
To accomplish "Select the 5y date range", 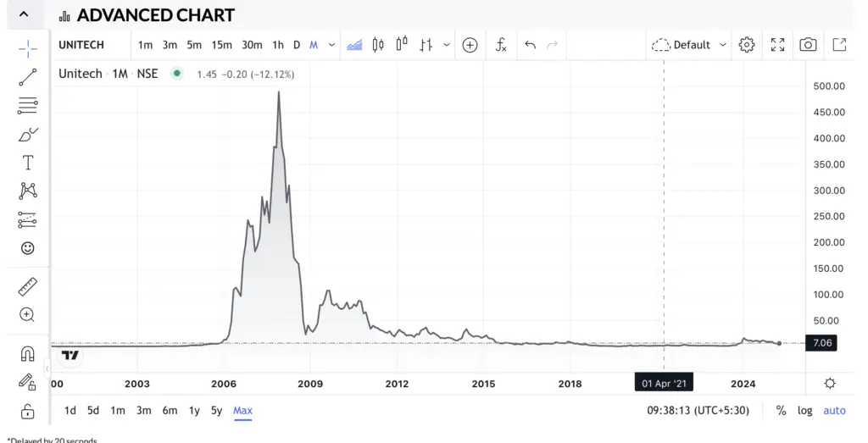I will click(x=216, y=411).
